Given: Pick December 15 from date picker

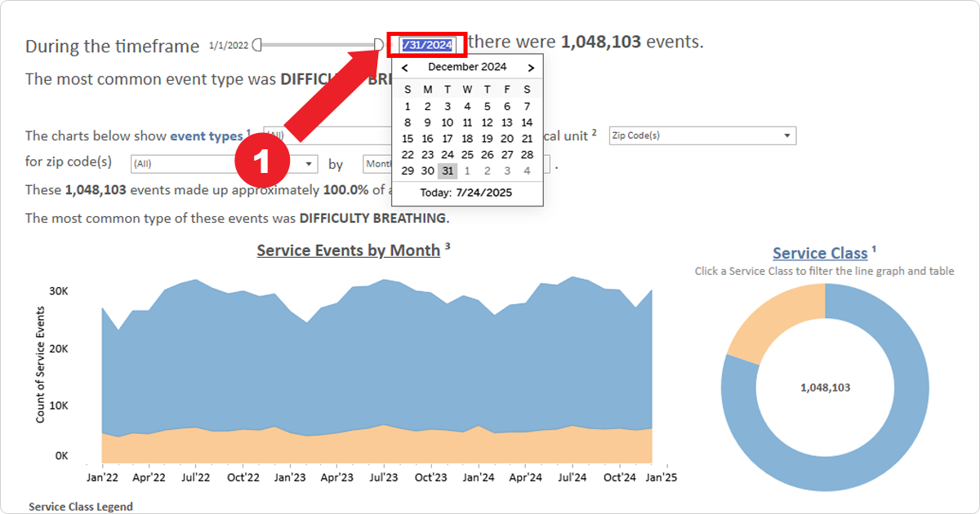Looking at the screenshot, I should 408,139.
